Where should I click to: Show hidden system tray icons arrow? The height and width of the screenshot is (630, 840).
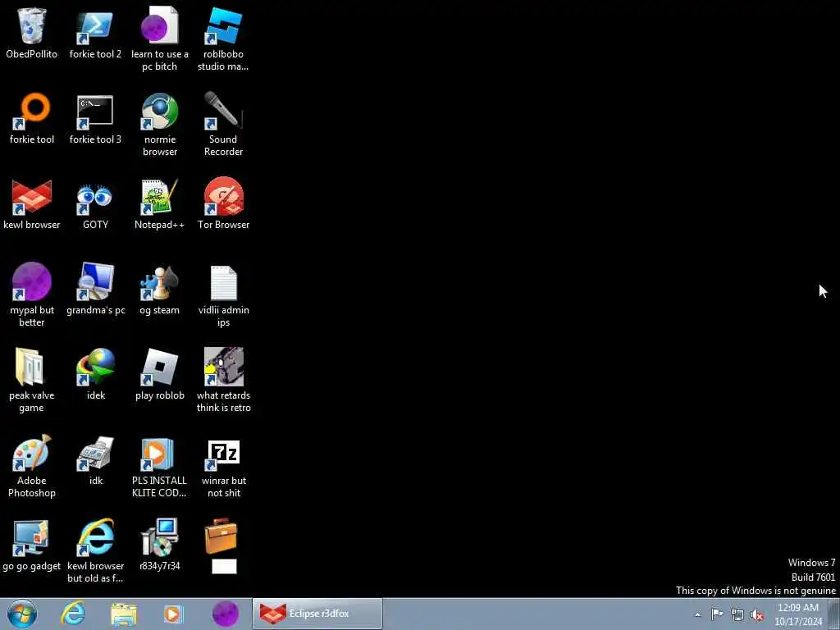point(697,615)
